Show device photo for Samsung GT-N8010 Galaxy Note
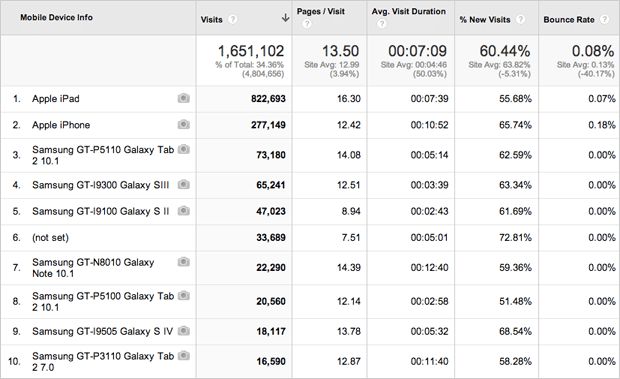Viewport: 620px width, 379px height. 183,262
